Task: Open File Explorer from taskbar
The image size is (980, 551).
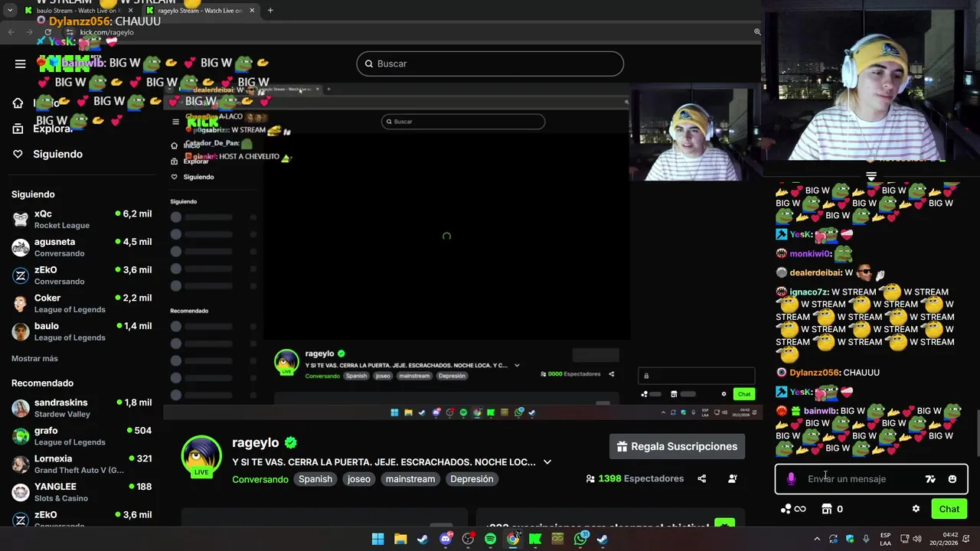Action: coord(400,539)
